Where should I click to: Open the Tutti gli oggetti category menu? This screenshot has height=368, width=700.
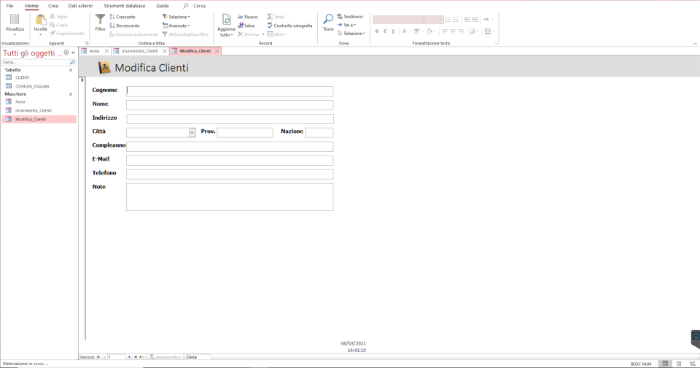66,53
